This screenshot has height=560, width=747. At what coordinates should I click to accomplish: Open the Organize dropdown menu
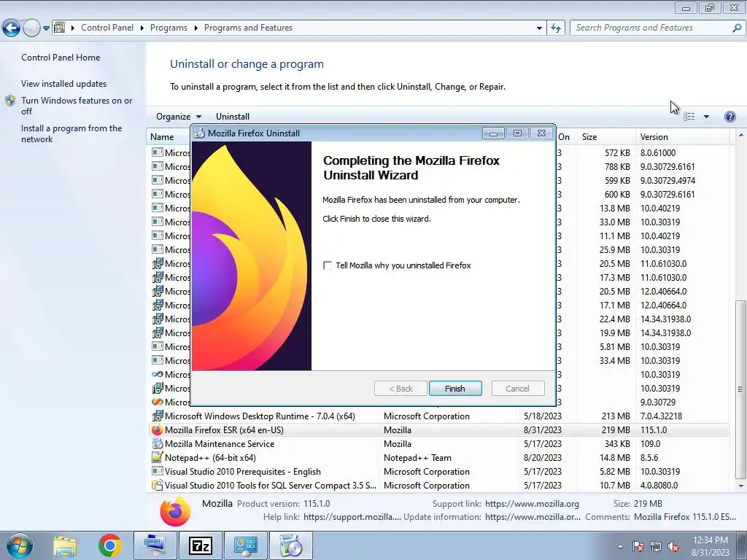click(x=179, y=117)
